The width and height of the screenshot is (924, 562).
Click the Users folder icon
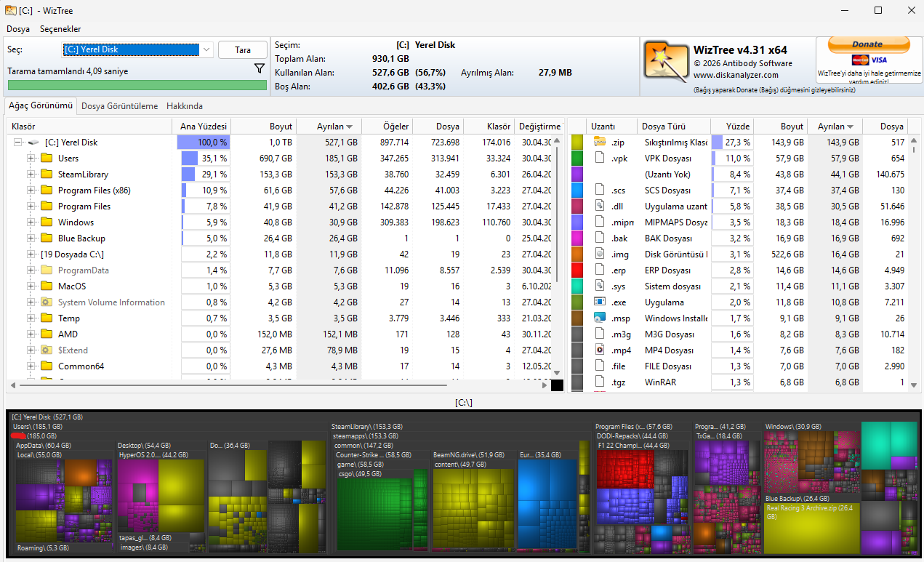pyautogui.click(x=47, y=158)
